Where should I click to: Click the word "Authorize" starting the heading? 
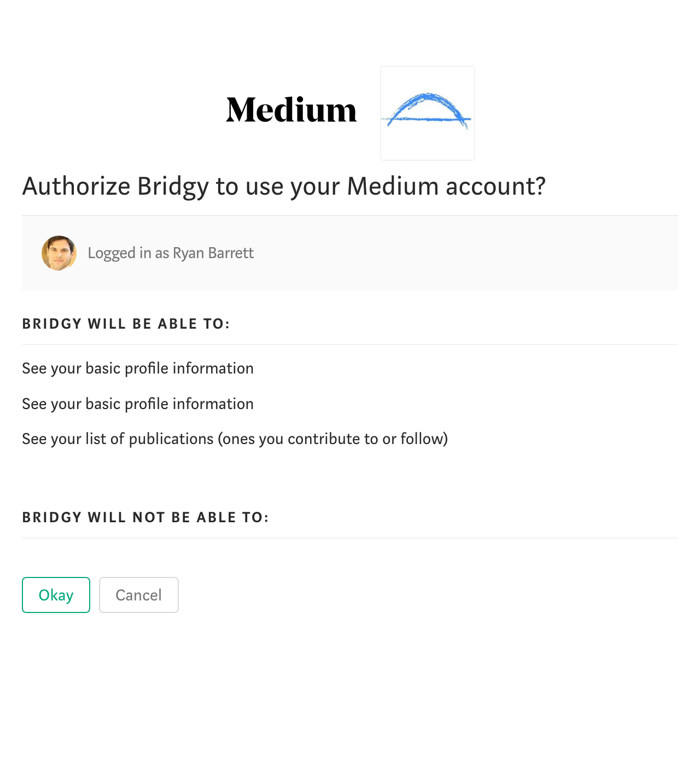click(76, 186)
